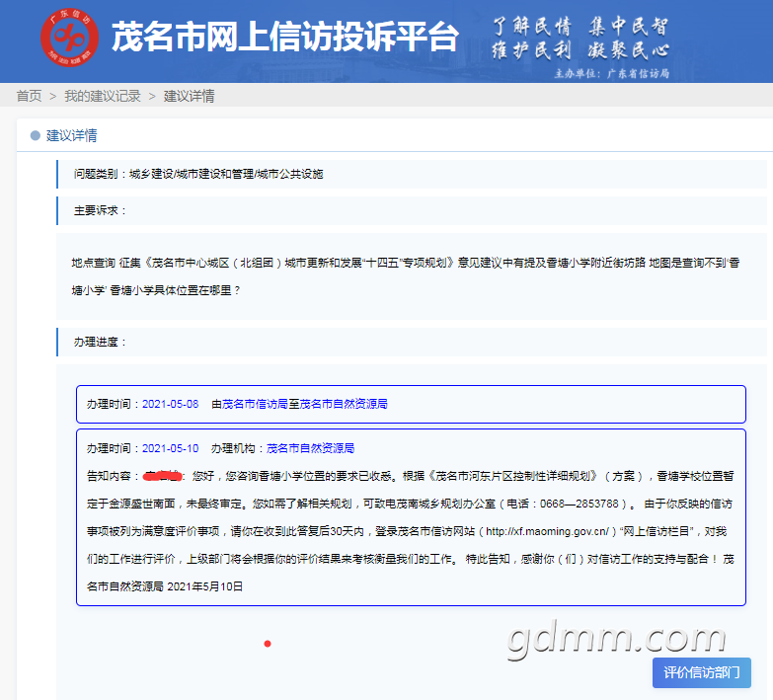Click the red scribble covering the name
Viewport: 773px width, 700px height.
pos(164,475)
